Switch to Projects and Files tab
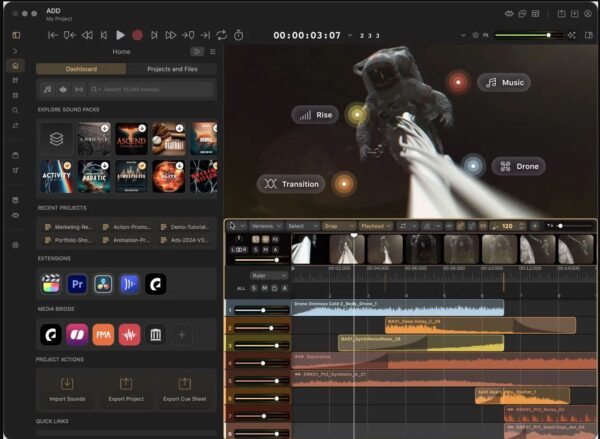This screenshot has width=600, height=439. [172, 69]
